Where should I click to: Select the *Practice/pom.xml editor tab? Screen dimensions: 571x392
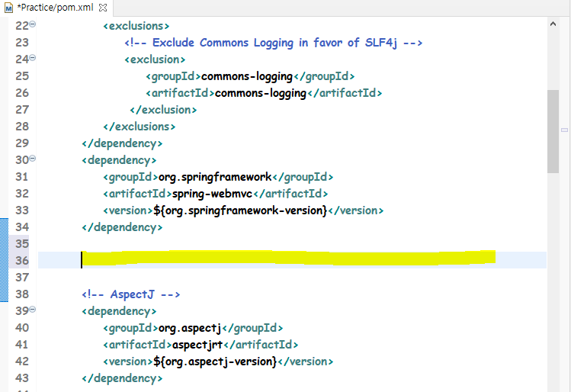(56, 8)
